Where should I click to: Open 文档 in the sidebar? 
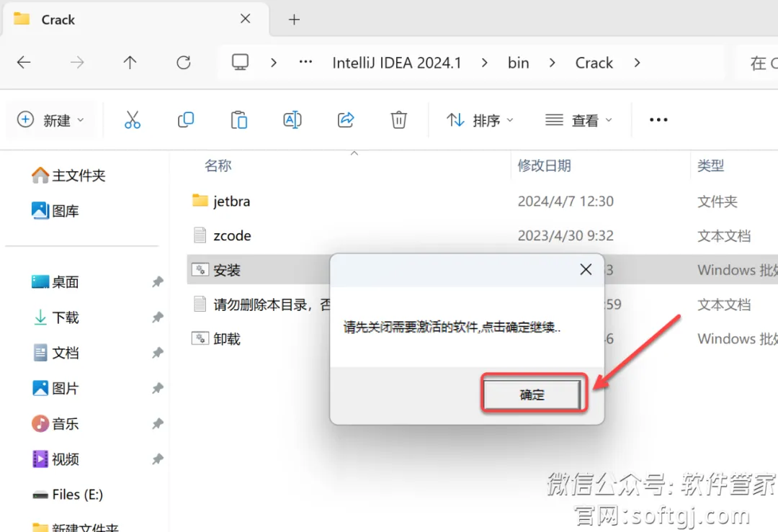(55, 353)
